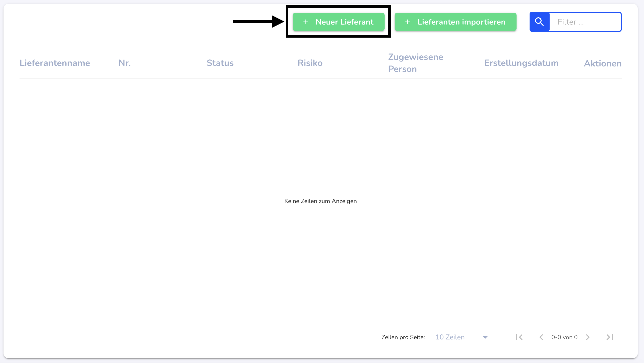Select the Lieferantenname column header
The width and height of the screenshot is (644, 363).
tap(55, 63)
